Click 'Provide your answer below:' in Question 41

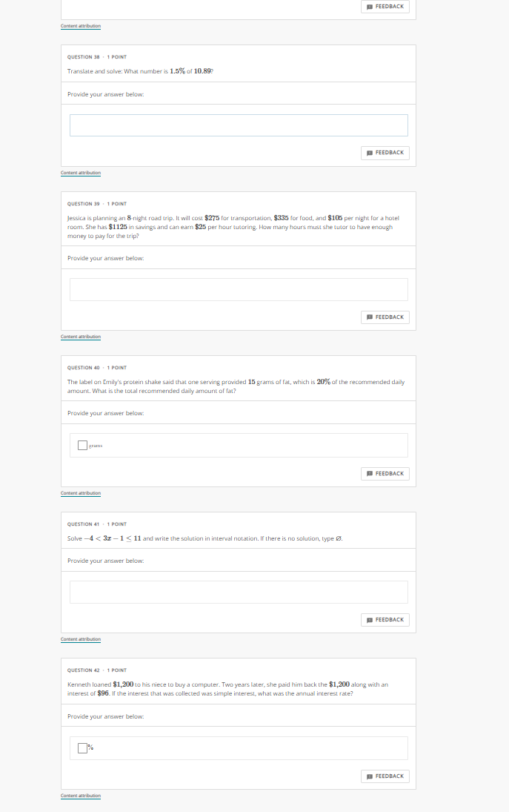point(105,561)
